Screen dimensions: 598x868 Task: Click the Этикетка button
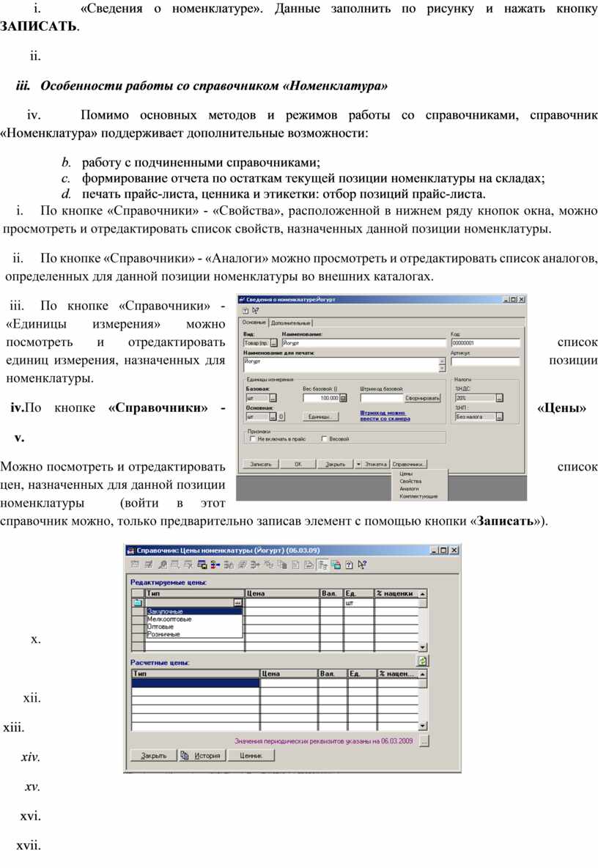(376, 464)
